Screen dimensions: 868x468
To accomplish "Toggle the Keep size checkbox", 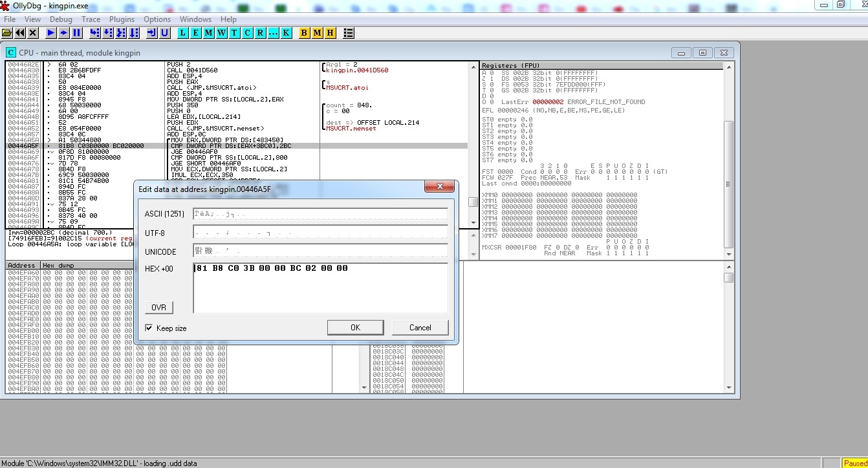I will [x=149, y=328].
